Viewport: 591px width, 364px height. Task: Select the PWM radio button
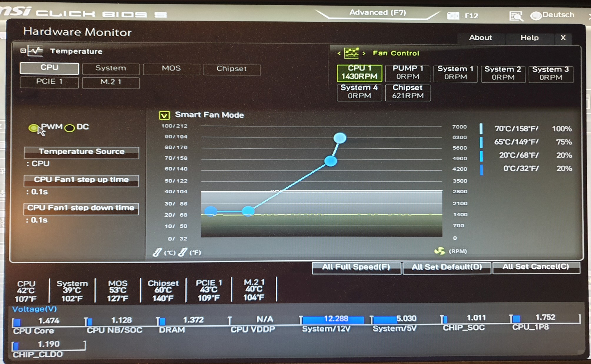[x=33, y=128]
